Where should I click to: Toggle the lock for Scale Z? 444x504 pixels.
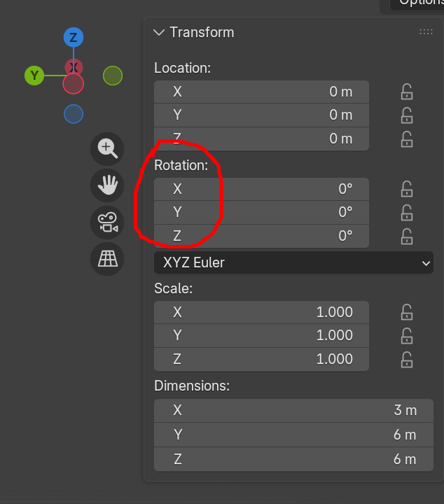(x=407, y=359)
